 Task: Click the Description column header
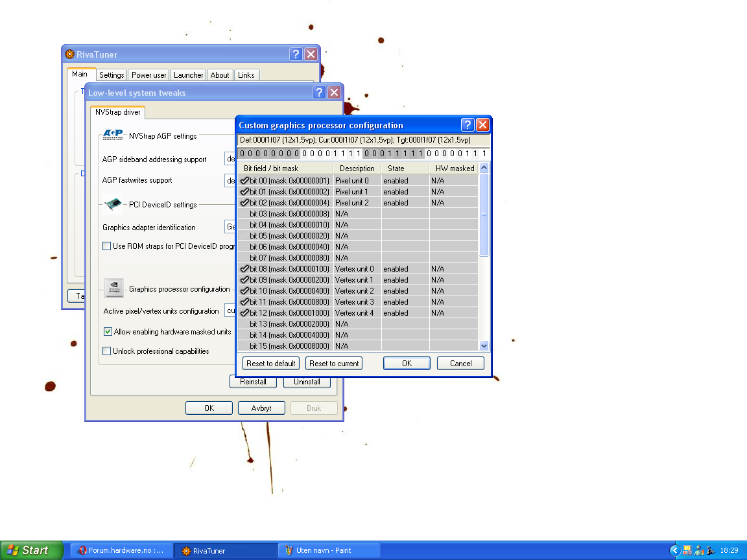(357, 168)
